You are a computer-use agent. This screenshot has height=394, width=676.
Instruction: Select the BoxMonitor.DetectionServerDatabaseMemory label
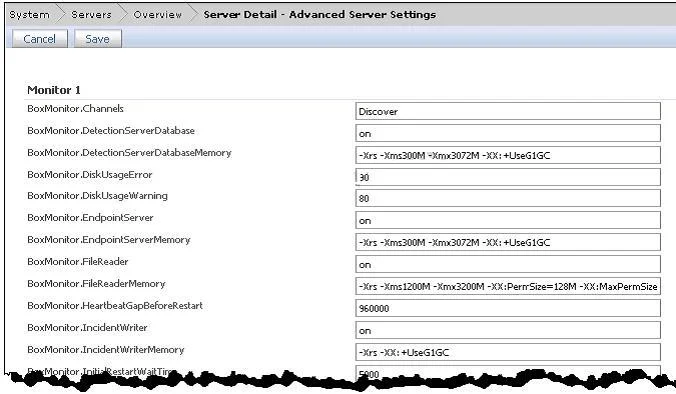129,153
